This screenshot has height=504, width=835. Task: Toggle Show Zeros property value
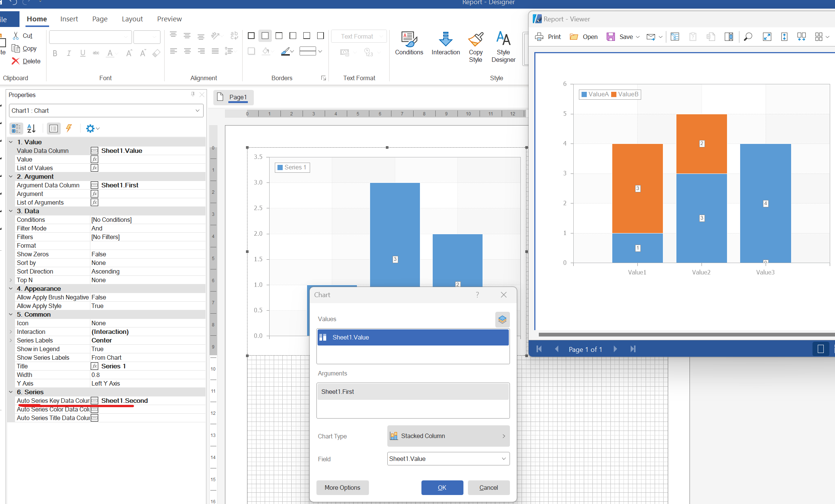(x=145, y=254)
